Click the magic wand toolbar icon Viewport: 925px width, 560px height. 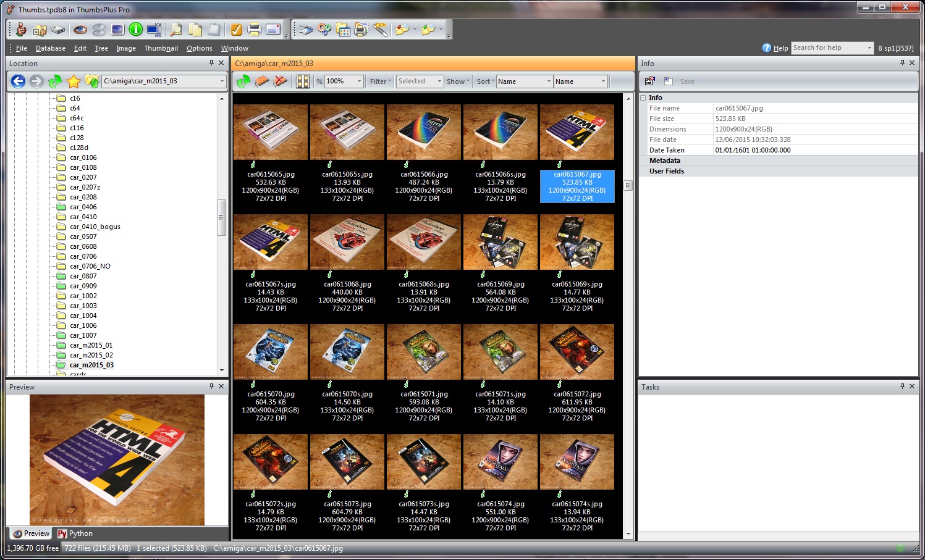(380, 29)
